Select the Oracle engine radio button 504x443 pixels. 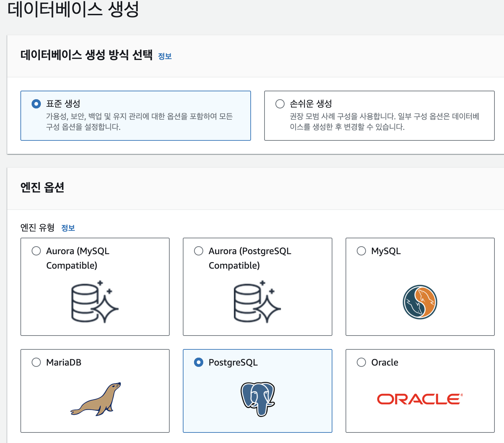point(361,362)
